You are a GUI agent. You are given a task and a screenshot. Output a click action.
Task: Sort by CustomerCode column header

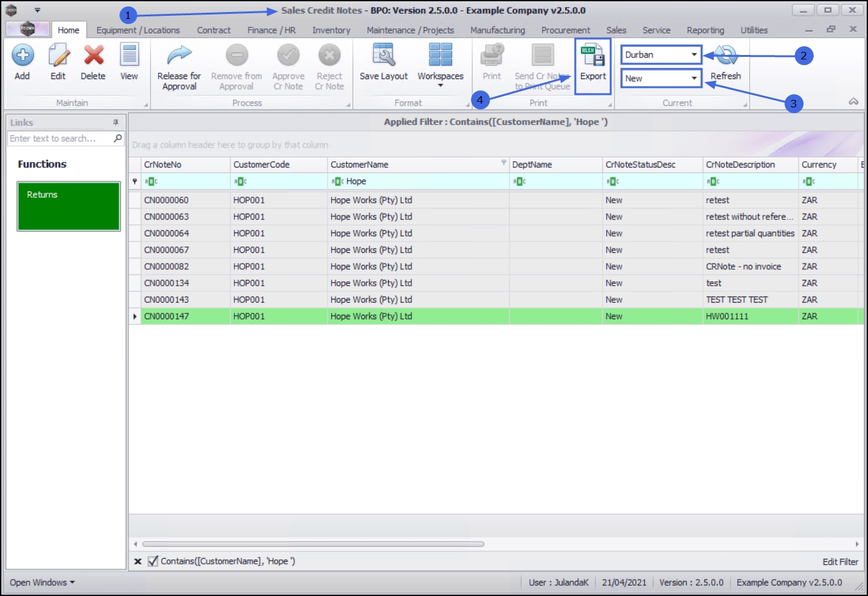(279, 164)
